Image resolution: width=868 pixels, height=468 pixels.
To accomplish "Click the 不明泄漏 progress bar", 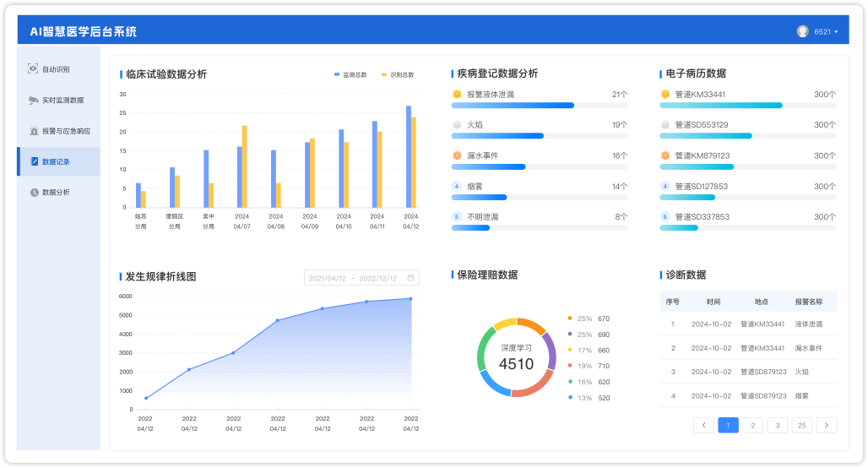I will pos(540,227).
